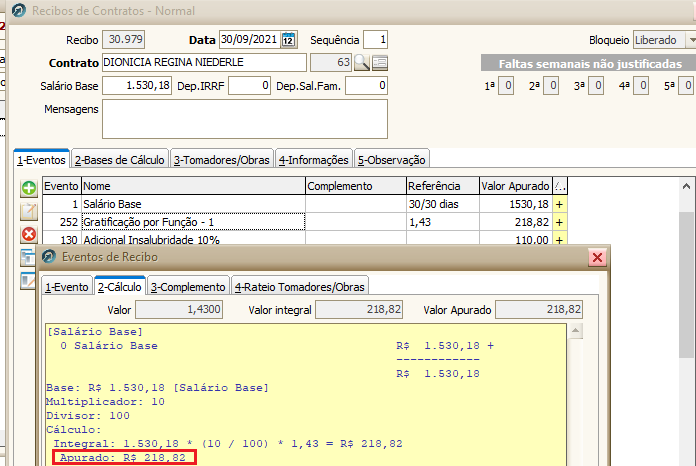Edit selected event with pencil icon
This screenshot has height=466, width=696.
(x=29, y=211)
